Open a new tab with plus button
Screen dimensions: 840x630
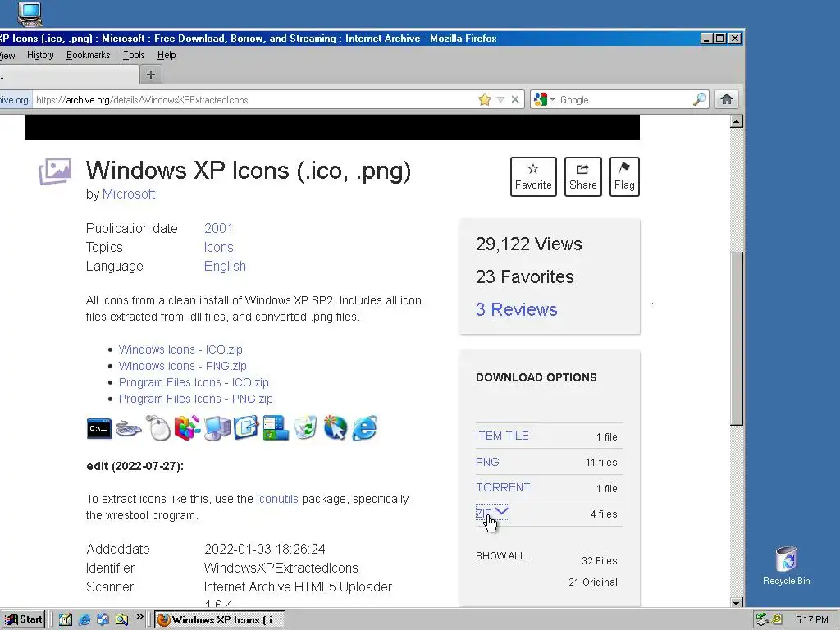point(151,75)
